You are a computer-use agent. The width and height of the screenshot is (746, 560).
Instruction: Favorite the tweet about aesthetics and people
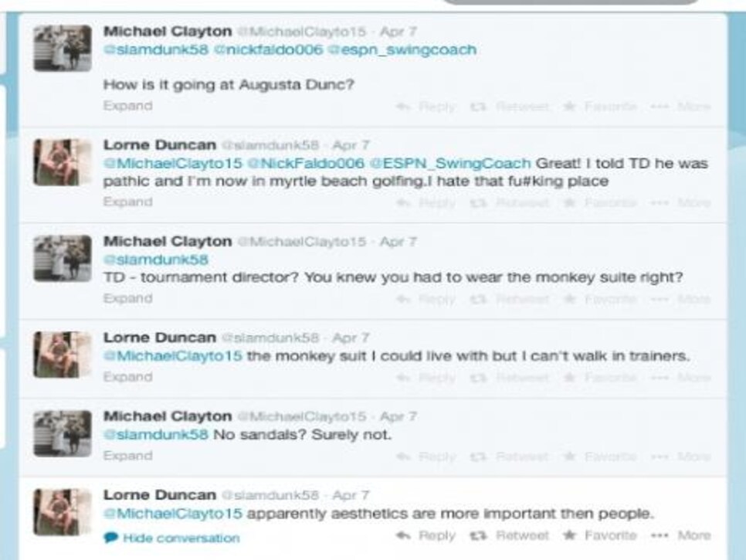point(599,535)
